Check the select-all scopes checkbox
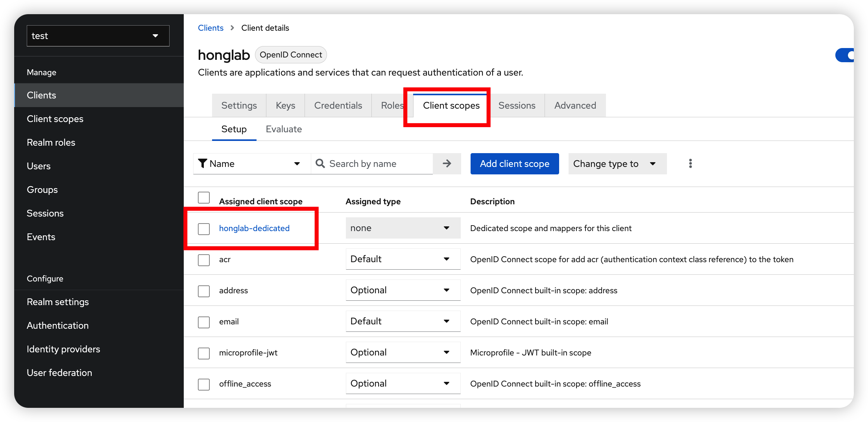The image size is (868, 422). click(x=204, y=198)
